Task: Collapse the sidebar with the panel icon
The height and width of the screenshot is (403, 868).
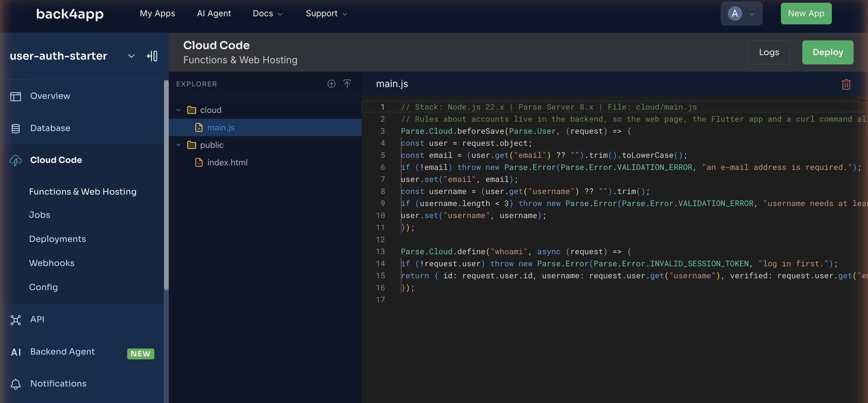Action: [152, 56]
